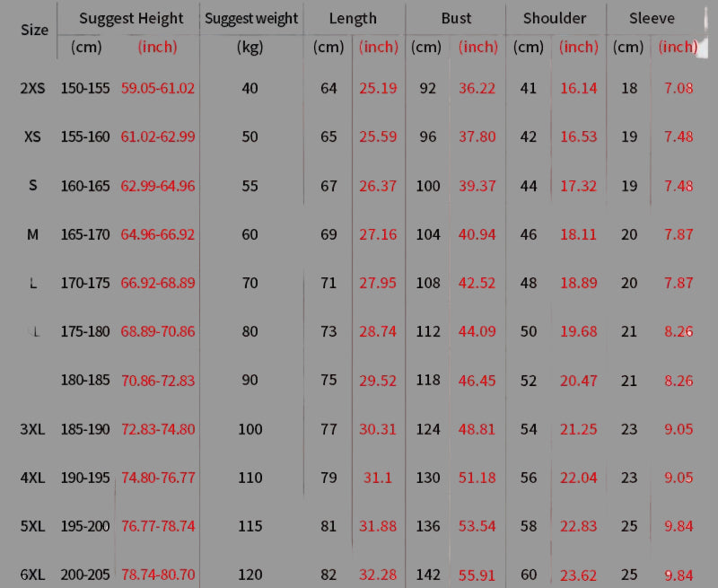Select the 55.91 inch bust value
The image size is (718, 588).
[x=477, y=573]
